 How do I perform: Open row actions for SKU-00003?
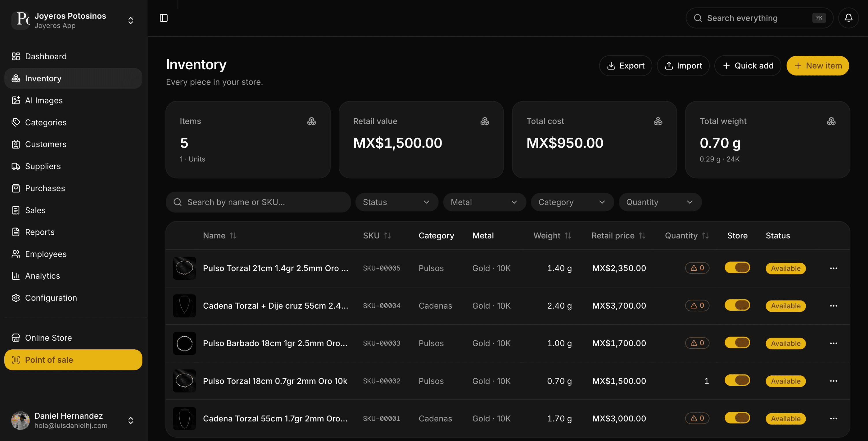tap(833, 343)
